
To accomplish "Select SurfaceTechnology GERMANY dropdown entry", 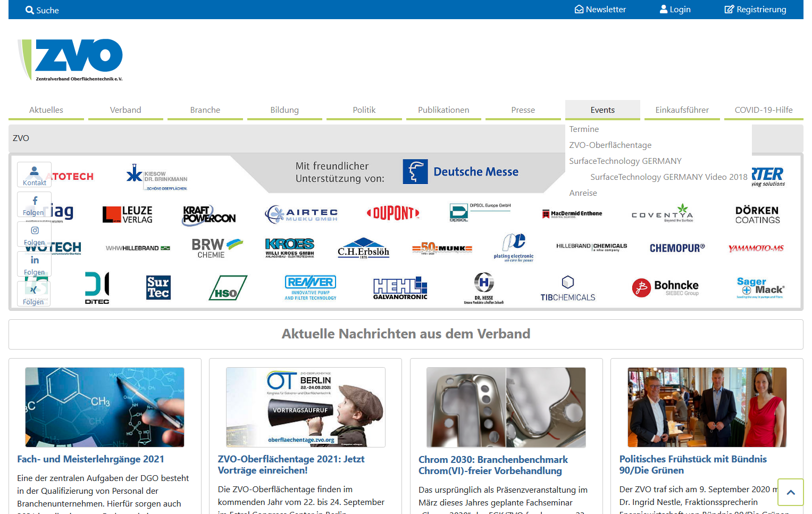I will 625,161.
